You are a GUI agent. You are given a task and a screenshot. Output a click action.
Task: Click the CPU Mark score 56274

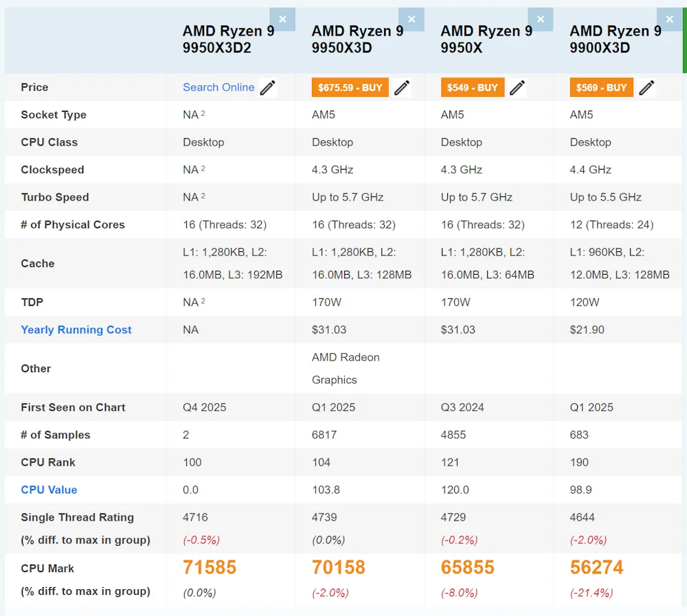[x=596, y=567]
